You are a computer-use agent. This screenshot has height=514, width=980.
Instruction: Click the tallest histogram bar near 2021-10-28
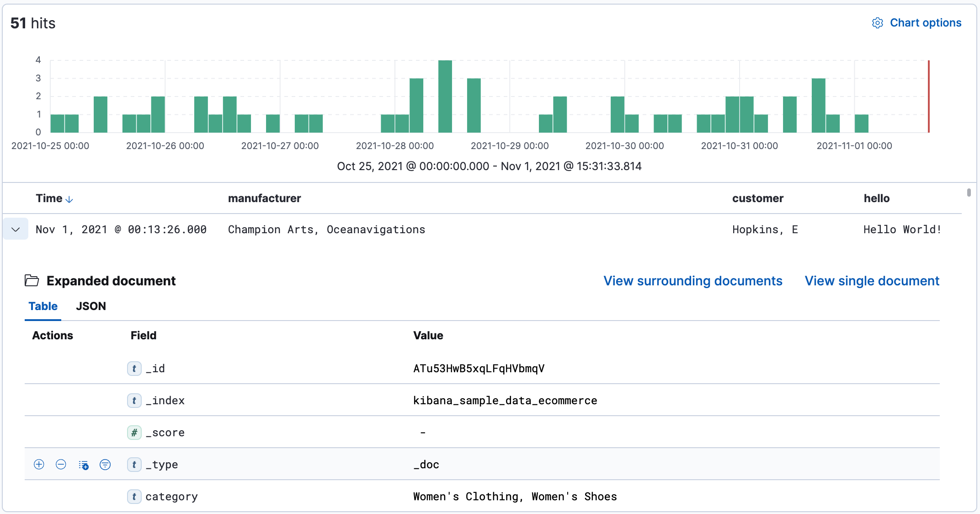tap(445, 96)
